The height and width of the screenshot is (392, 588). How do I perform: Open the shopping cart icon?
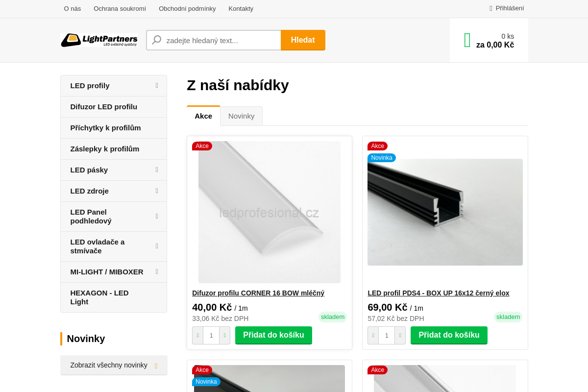(467, 40)
